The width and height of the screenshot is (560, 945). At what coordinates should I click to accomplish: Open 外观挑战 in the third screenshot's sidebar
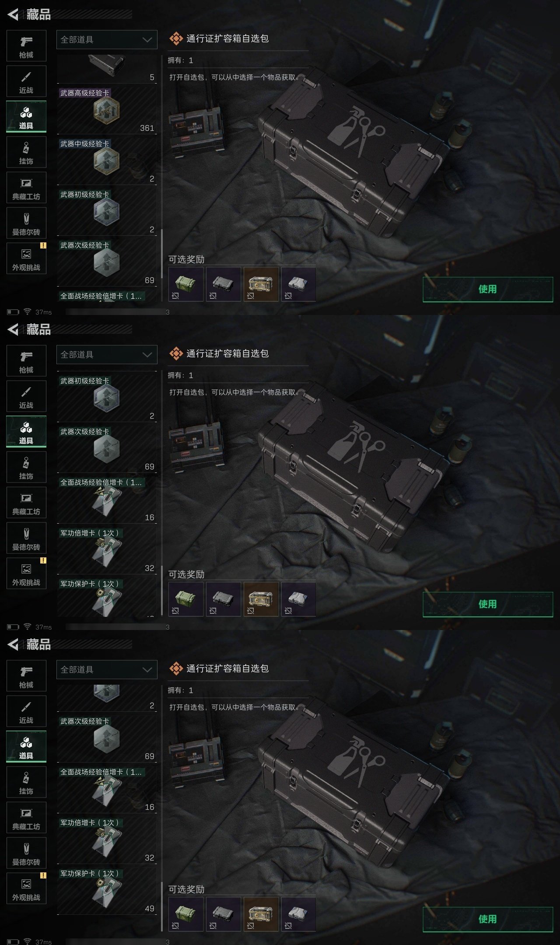26,889
